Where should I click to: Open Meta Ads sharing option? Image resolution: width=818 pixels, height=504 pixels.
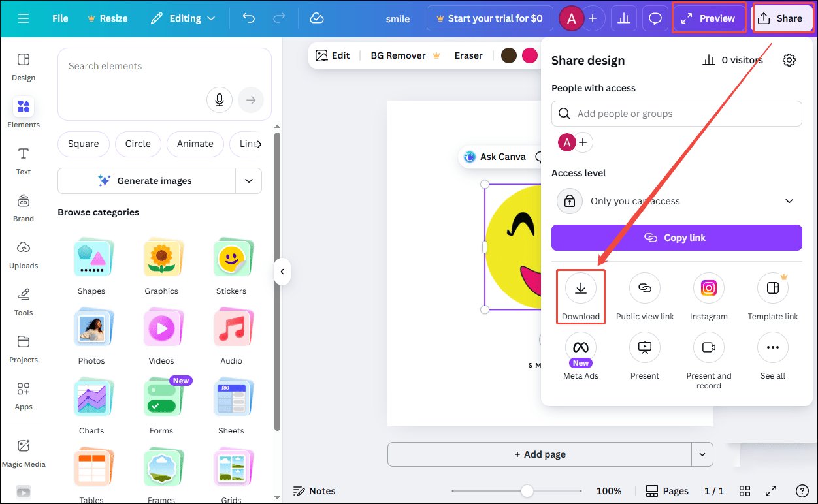tap(580, 347)
